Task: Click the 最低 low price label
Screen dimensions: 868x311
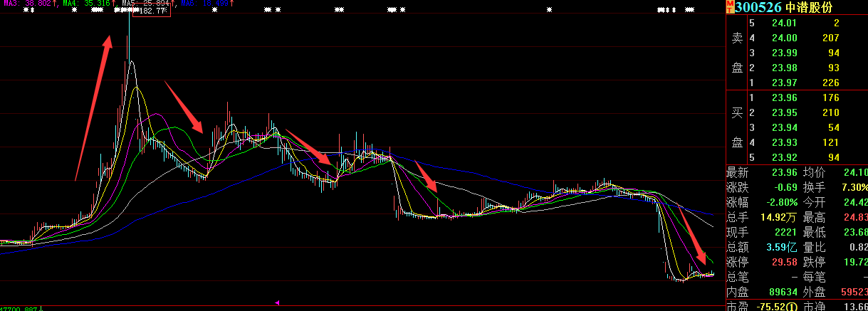Action: click(x=814, y=232)
